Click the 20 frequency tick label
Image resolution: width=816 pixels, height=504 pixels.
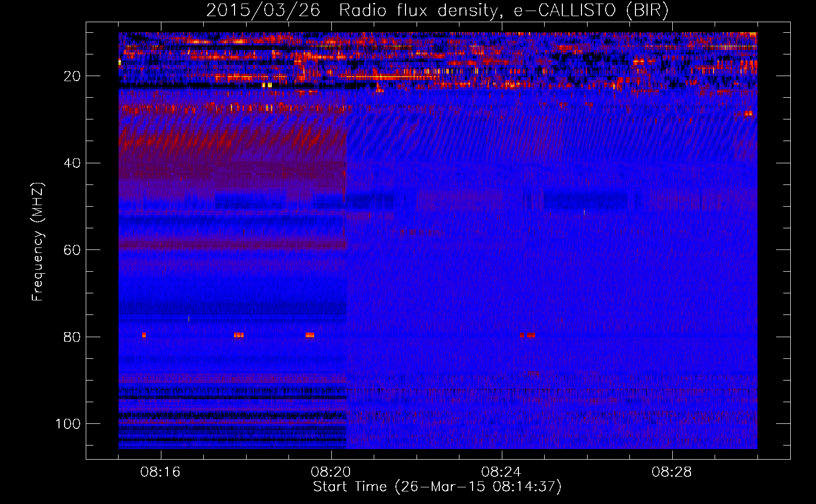pyautogui.click(x=72, y=76)
